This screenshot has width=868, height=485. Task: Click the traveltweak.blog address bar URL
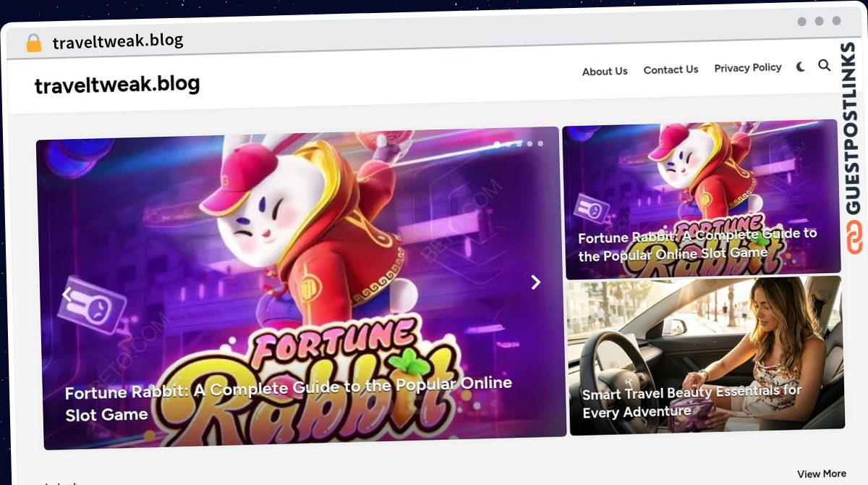pyautogui.click(x=118, y=41)
